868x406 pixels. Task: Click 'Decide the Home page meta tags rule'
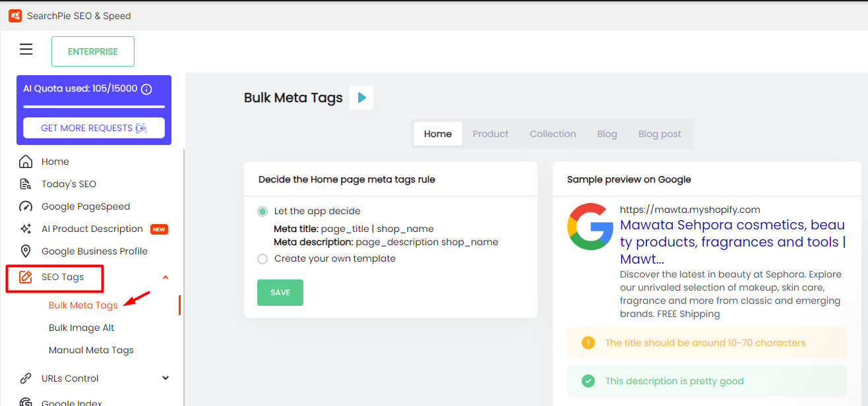coord(347,179)
